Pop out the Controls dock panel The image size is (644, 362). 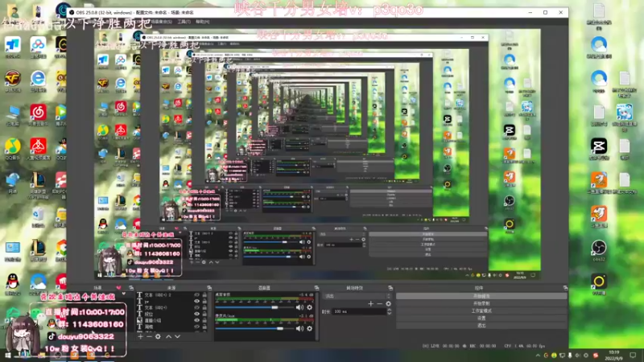[566, 288]
